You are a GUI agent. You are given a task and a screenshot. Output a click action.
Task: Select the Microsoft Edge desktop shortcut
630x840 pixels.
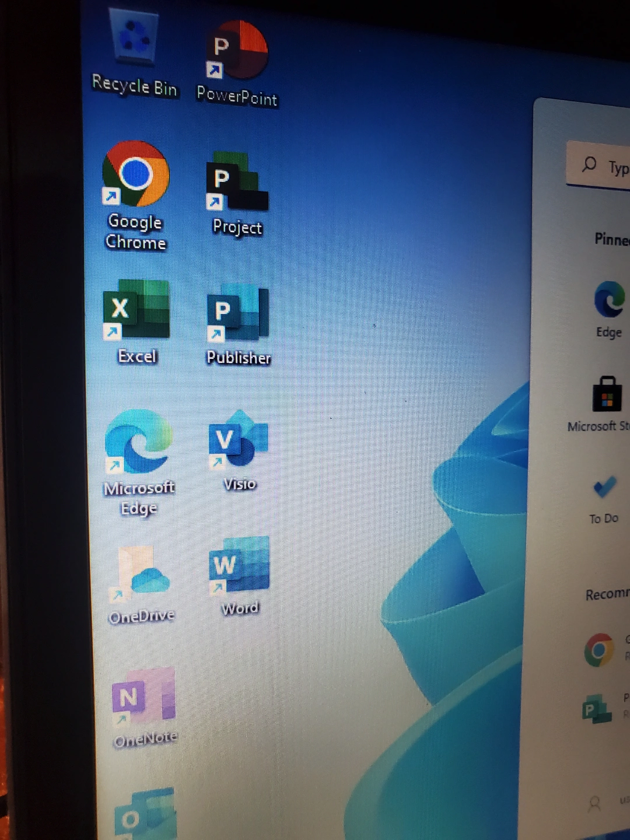[x=139, y=462]
